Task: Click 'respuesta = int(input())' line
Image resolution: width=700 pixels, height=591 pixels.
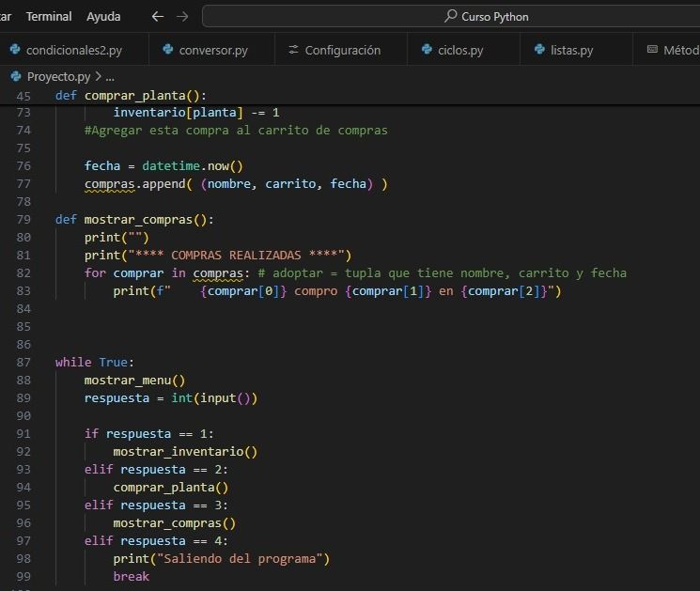Action: [x=171, y=398]
